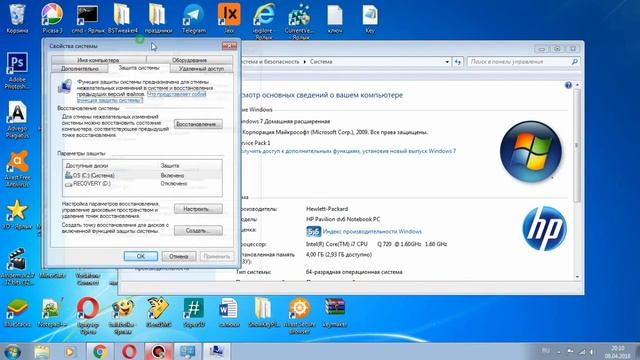Click Отмена to cancel dialog
Screen dimensions: 640x360
tap(179, 256)
